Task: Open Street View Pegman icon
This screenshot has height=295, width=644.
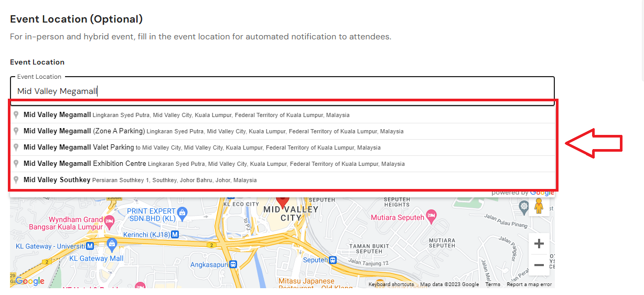Action: [539, 206]
